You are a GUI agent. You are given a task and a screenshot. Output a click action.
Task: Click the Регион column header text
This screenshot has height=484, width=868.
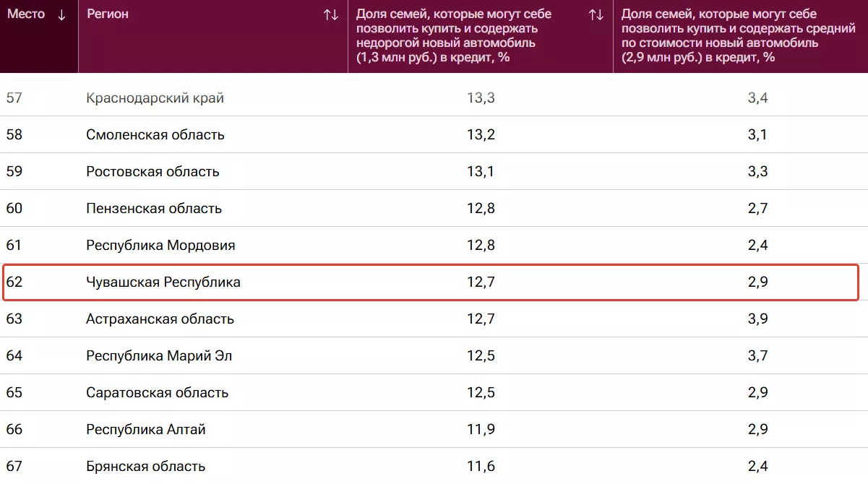click(108, 14)
